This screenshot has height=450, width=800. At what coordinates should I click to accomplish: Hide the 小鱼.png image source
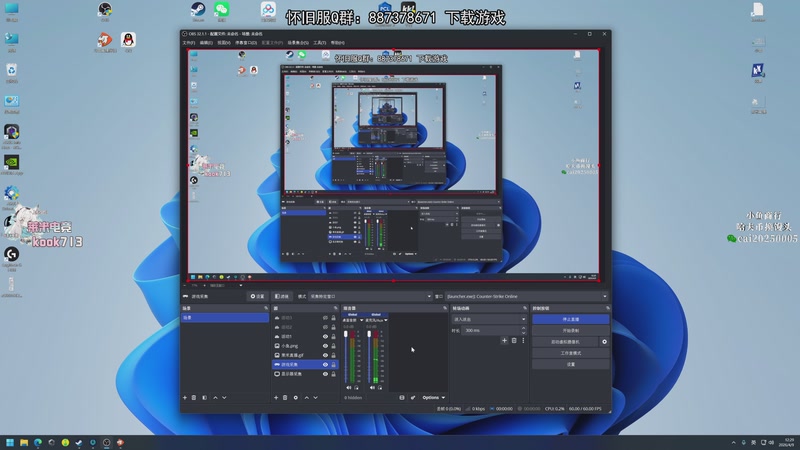(x=325, y=346)
